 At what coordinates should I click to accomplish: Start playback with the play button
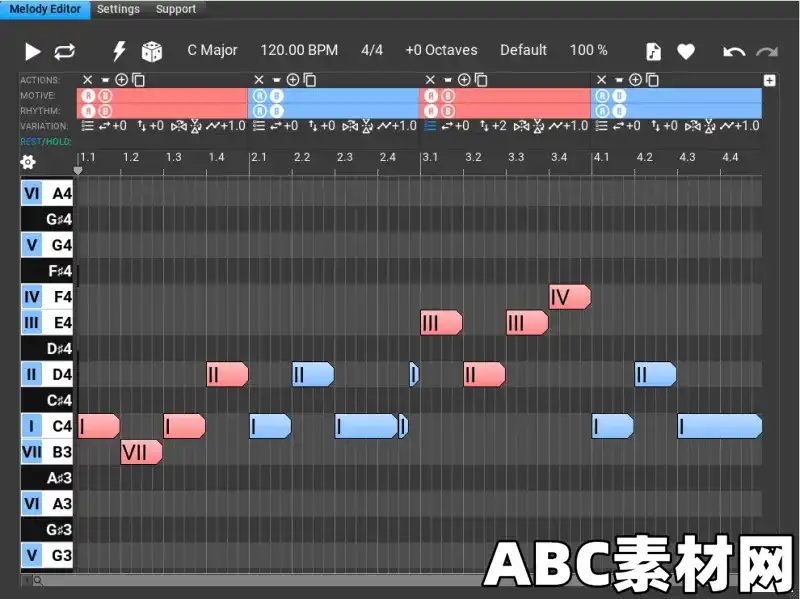click(x=32, y=52)
